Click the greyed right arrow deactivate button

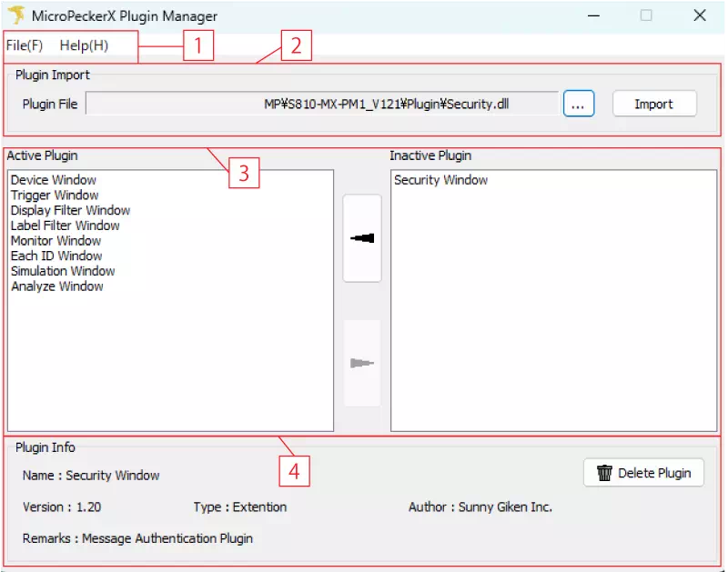point(362,364)
